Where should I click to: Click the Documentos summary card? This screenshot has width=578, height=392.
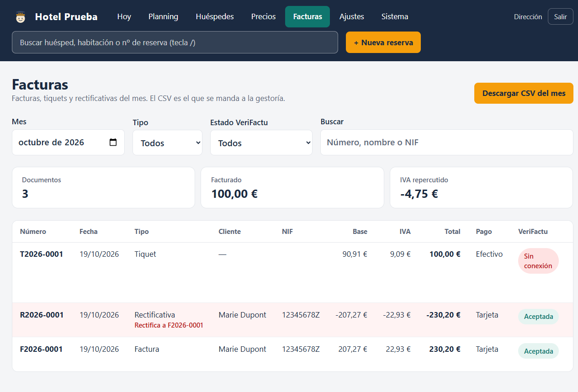(103, 187)
